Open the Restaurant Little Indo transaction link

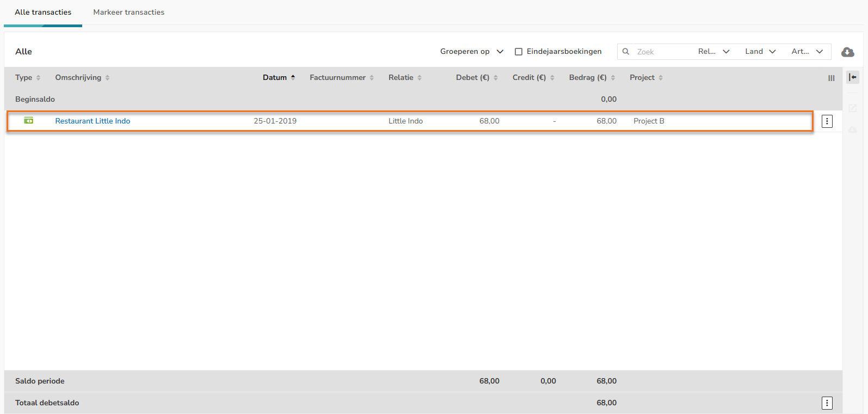point(93,121)
